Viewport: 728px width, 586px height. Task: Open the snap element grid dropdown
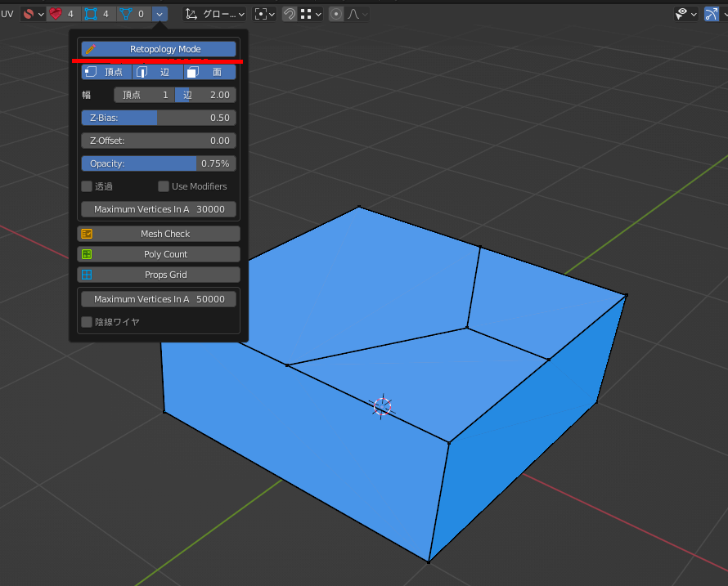point(311,14)
